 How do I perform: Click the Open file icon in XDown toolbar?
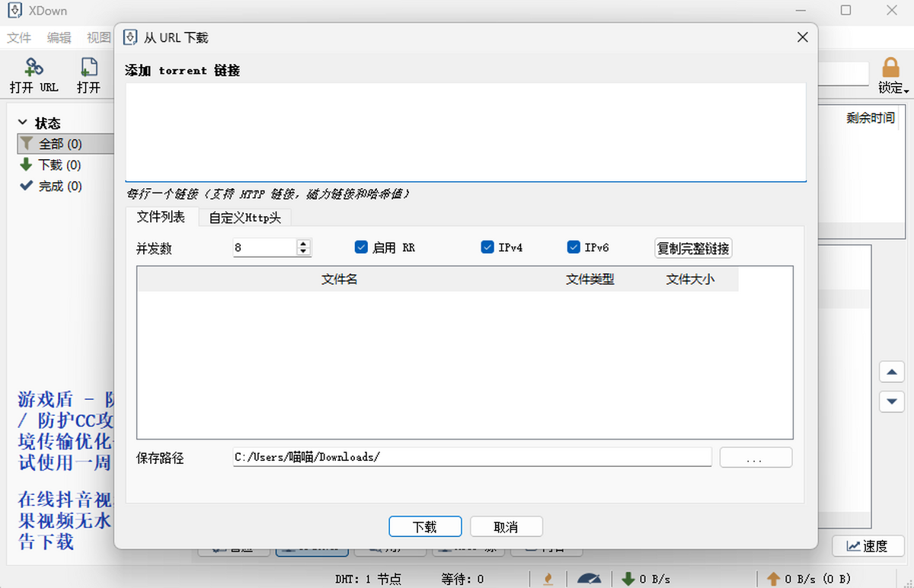point(89,68)
